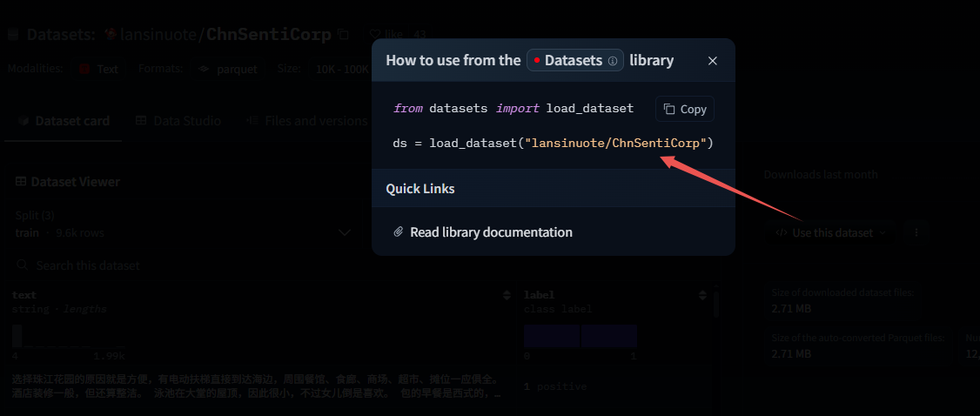The image size is (980, 416).
Task: Select the Text modality tag
Action: pos(98,69)
